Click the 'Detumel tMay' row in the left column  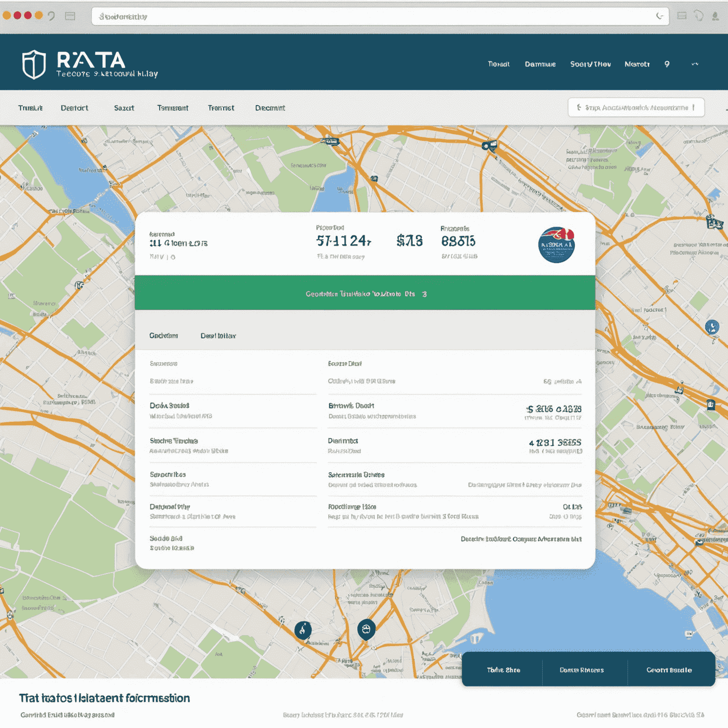click(233, 511)
